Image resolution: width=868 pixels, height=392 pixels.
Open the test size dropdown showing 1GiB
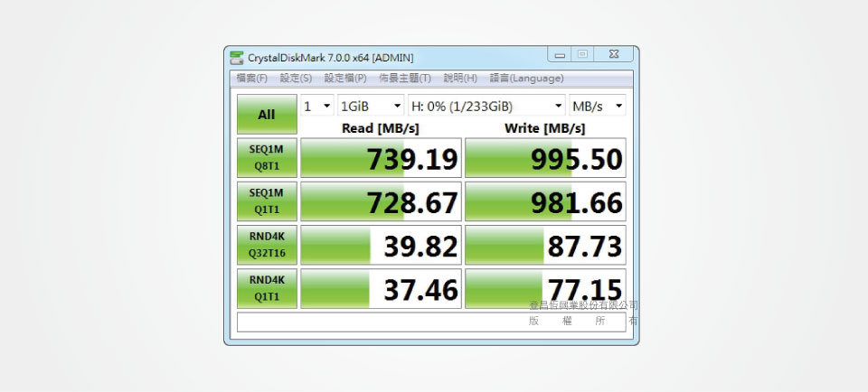(371, 106)
